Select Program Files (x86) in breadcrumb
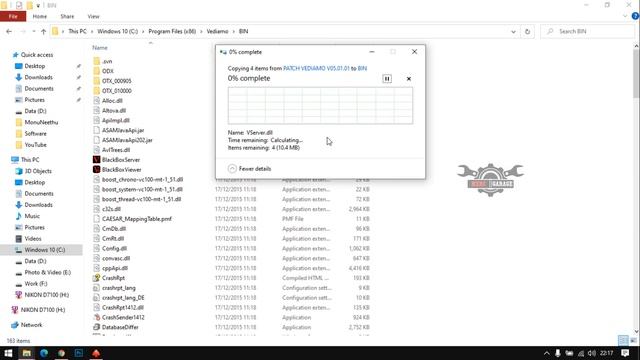This screenshot has height=360, width=640. pos(172,31)
